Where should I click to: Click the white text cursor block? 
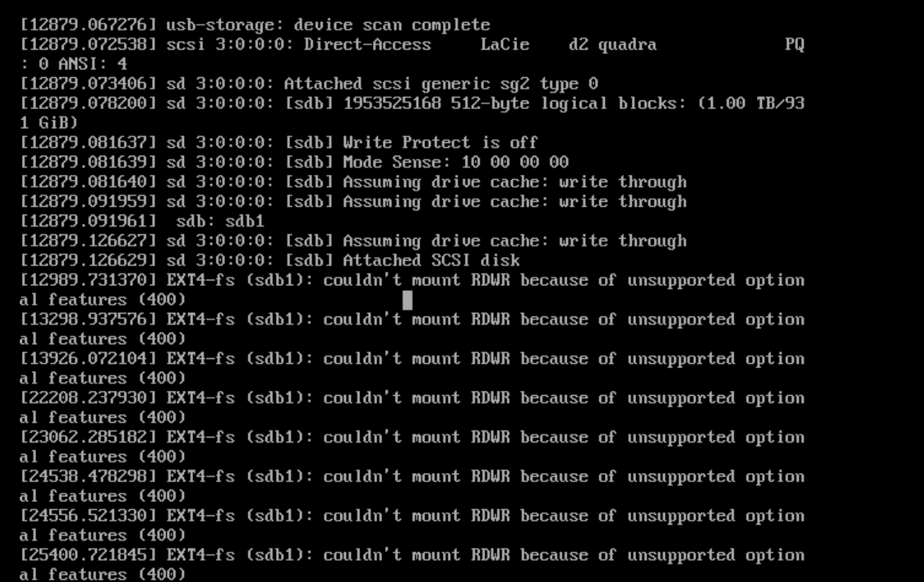(x=408, y=300)
